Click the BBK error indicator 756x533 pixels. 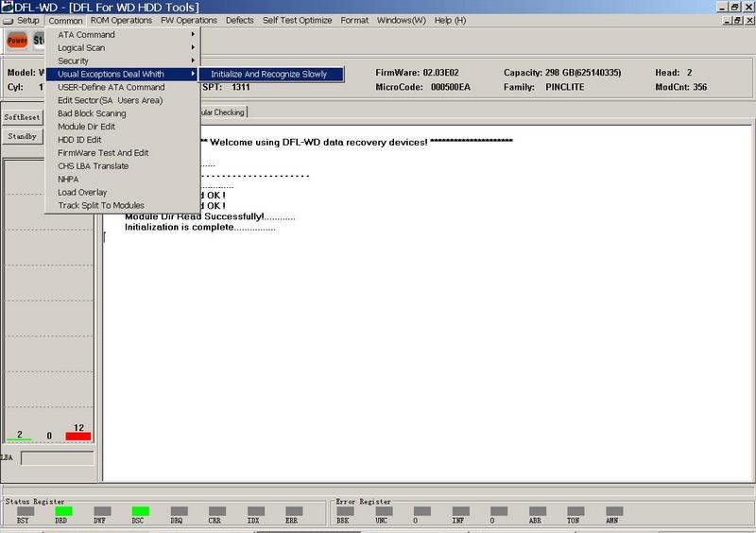point(345,511)
